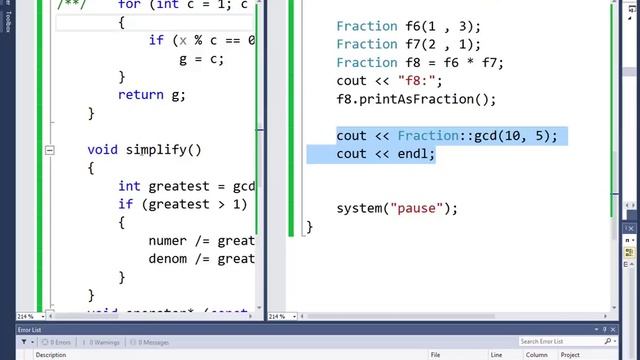
Task: Sort by the Column column header
Action: click(536, 355)
